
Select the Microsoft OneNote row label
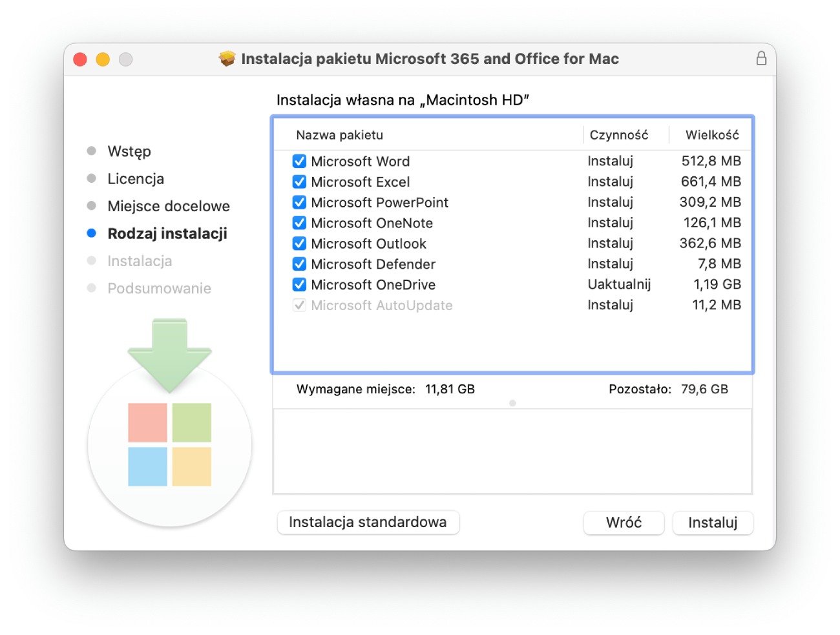[372, 224]
